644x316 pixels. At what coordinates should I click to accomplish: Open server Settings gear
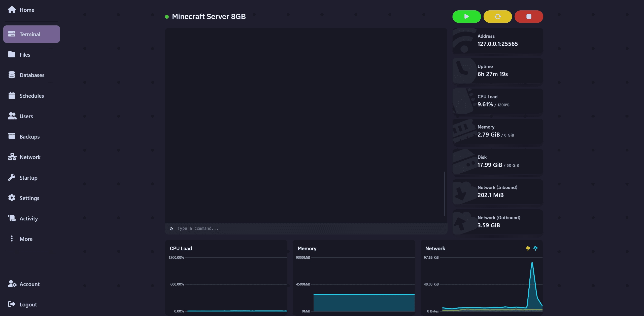point(12,198)
